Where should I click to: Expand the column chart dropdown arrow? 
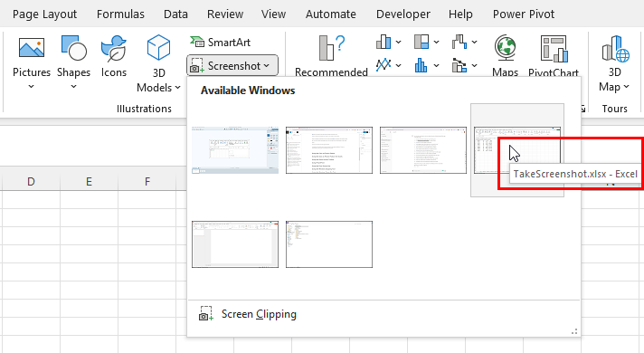click(398, 42)
